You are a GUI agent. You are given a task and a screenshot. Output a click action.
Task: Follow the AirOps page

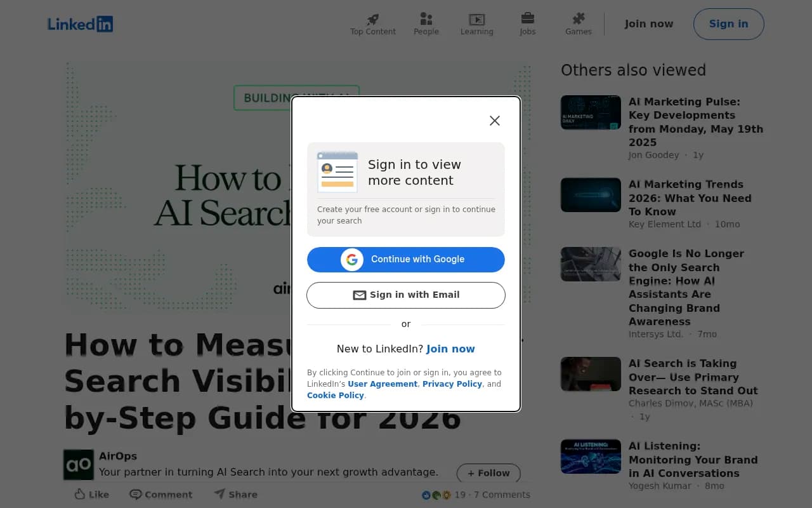pyautogui.click(x=488, y=473)
